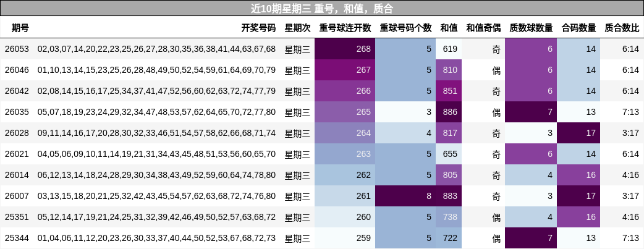
Task: Click the 质数球数量 column header
Action: click(x=531, y=28)
